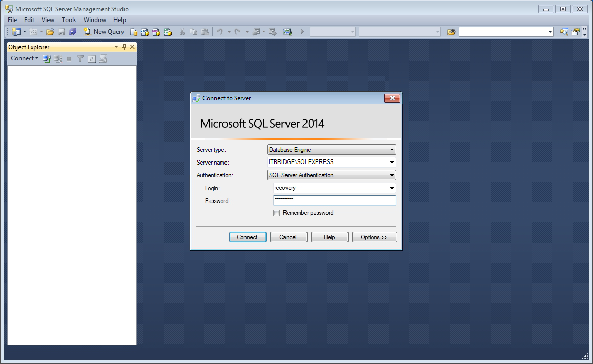Open the New Project dropdown arrow
This screenshot has width=593, height=364.
[x=25, y=32]
